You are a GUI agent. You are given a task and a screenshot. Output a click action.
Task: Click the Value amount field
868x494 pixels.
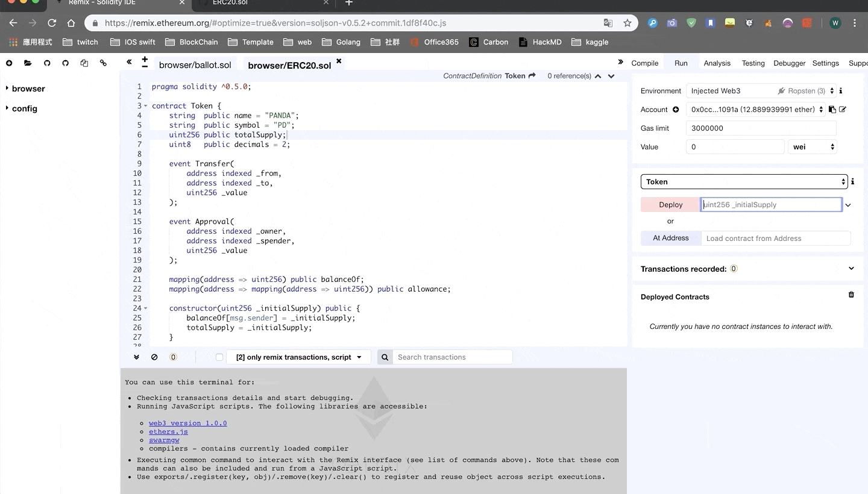[735, 146]
